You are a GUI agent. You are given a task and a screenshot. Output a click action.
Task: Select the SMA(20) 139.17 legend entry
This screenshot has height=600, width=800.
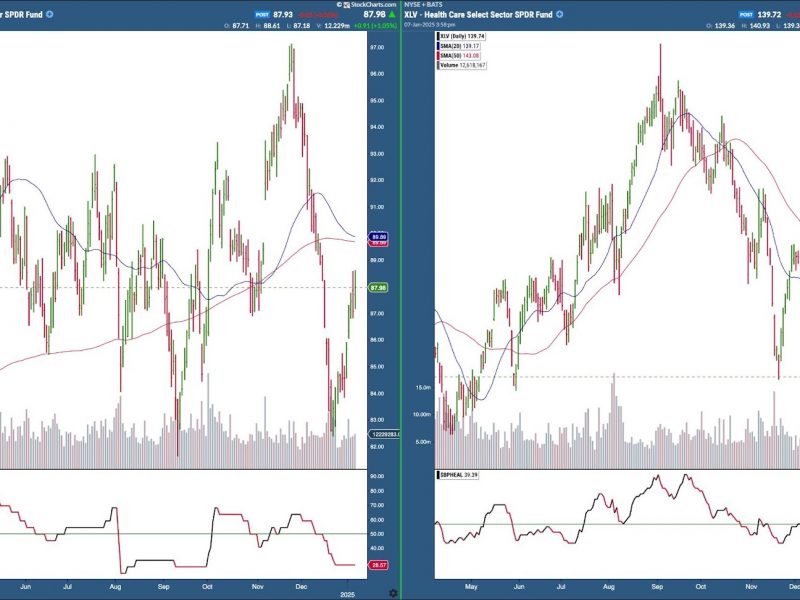(x=459, y=46)
